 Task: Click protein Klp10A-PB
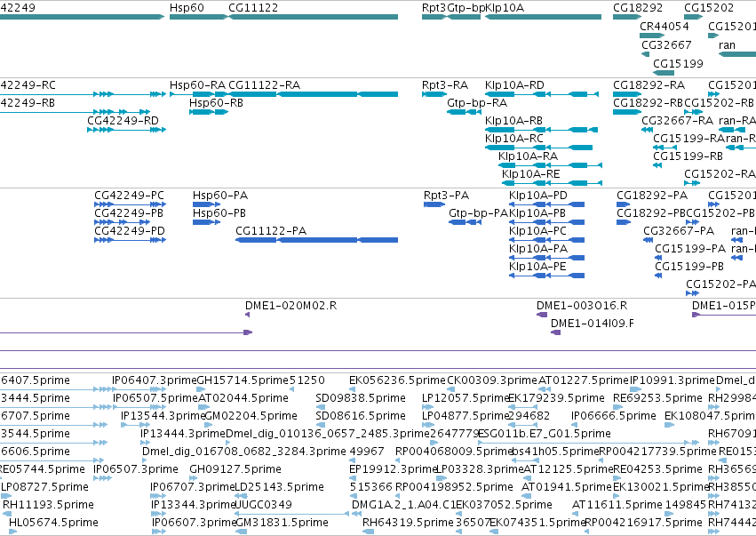click(x=546, y=222)
